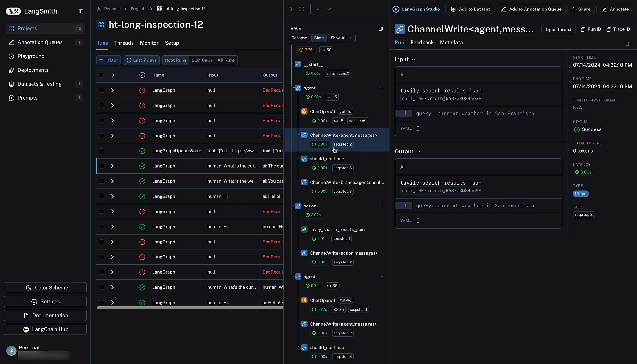Screen dimensions: 637x364
Task: Check the 'What is the cur...' row checkbox
Action: (101, 166)
